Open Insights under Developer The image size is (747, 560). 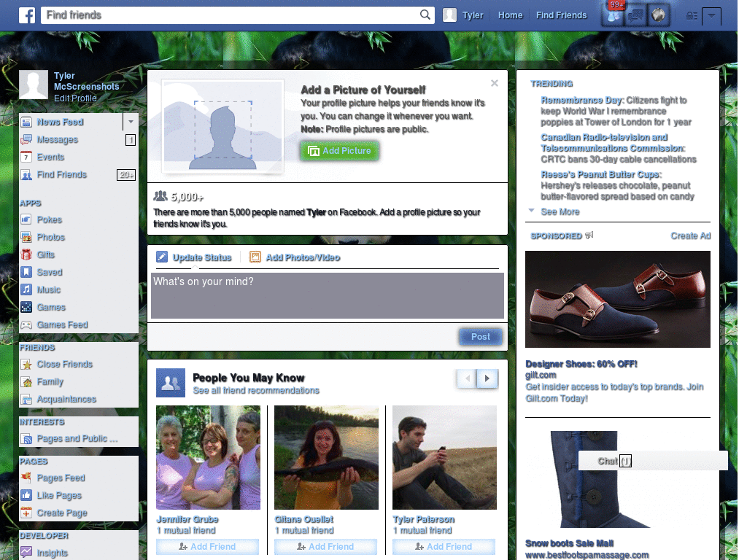pyautogui.click(x=53, y=553)
